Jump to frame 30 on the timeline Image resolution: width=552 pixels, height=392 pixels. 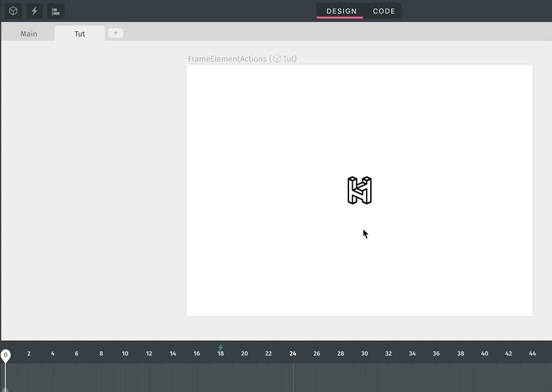[x=365, y=354]
